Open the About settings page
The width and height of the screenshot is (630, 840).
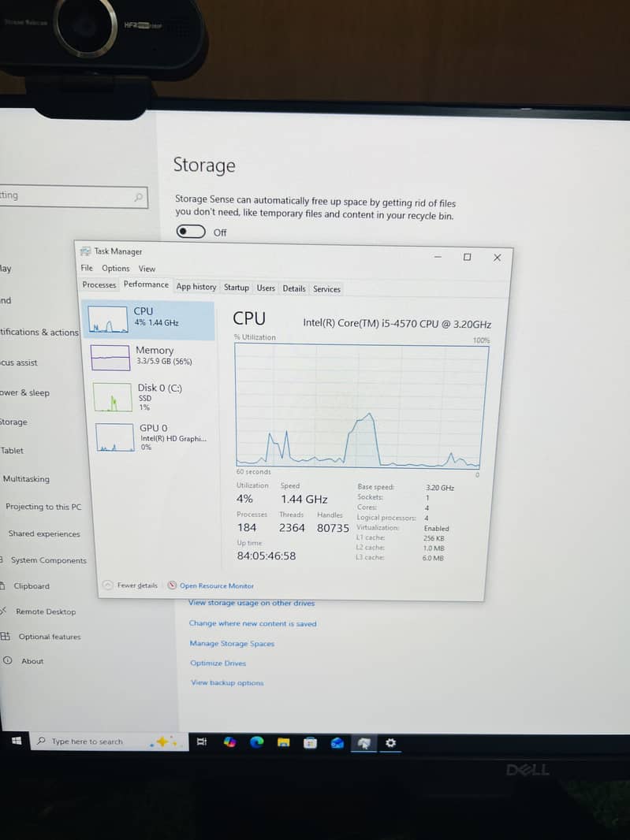pyautogui.click(x=32, y=661)
